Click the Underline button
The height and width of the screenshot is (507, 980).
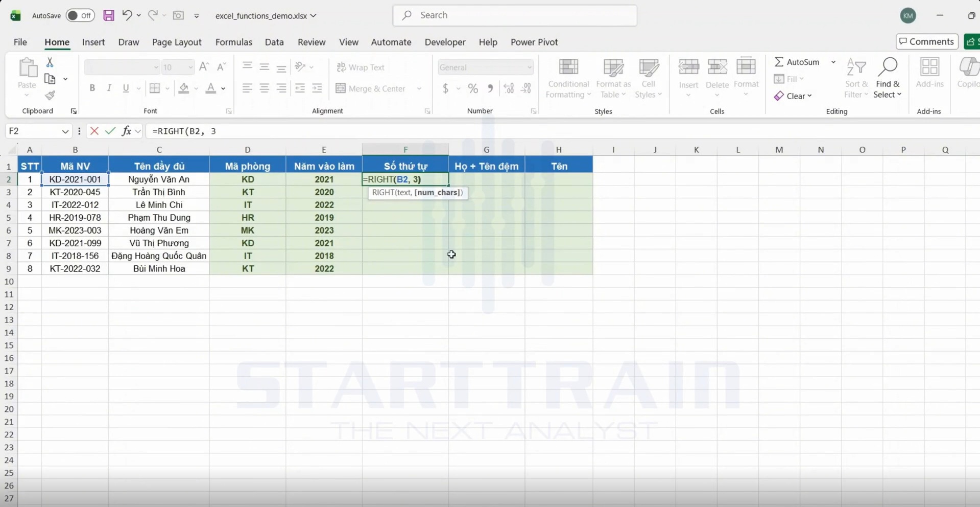(x=126, y=88)
